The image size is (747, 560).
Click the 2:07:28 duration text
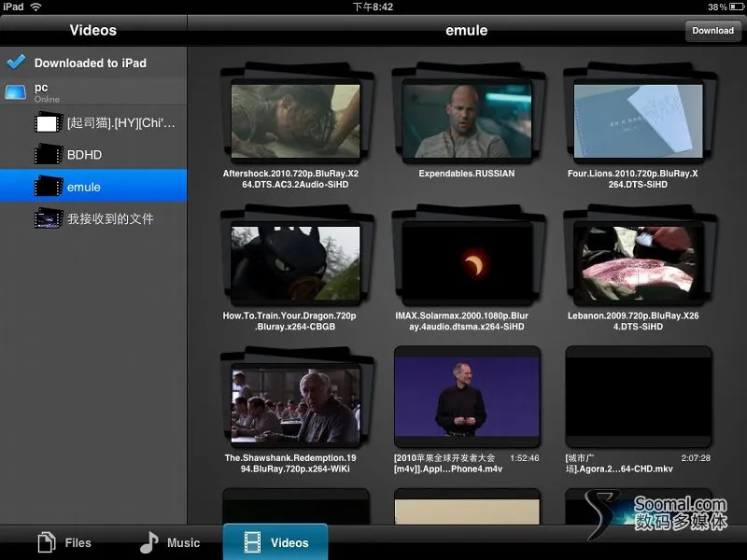[x=696, y=458]
